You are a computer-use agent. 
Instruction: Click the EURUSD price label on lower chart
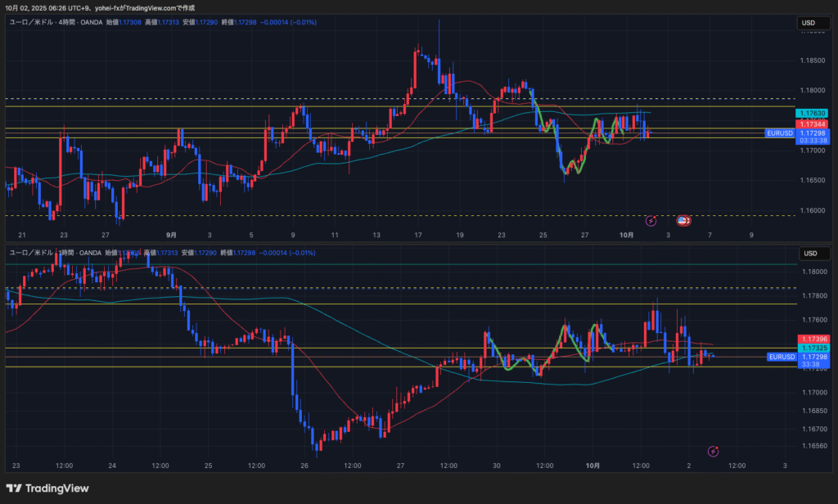click(782, 357)
